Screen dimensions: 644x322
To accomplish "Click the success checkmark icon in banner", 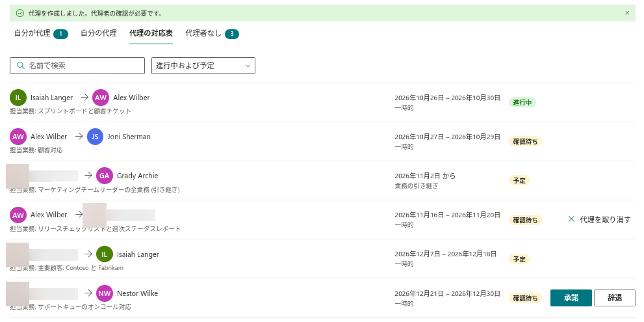I will click(x=19, y=13).
